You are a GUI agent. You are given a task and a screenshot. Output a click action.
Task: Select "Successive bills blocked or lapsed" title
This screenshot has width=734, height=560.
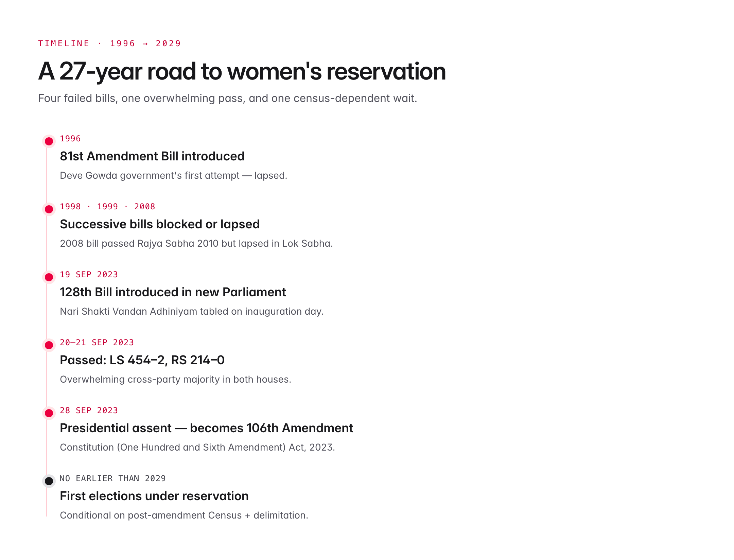tap(159, 224)
